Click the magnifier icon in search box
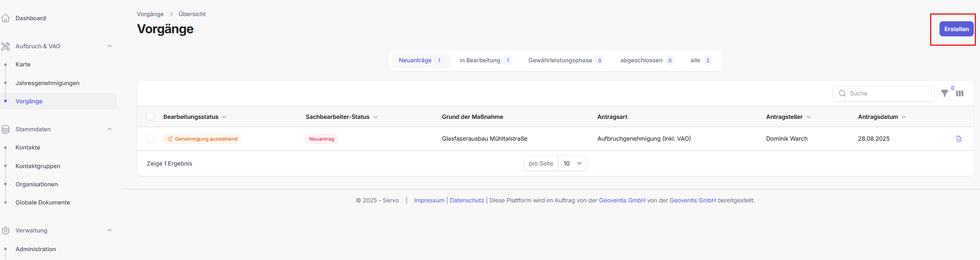Image resolution: width=980 pixels, height=260 pixels. 842,93
